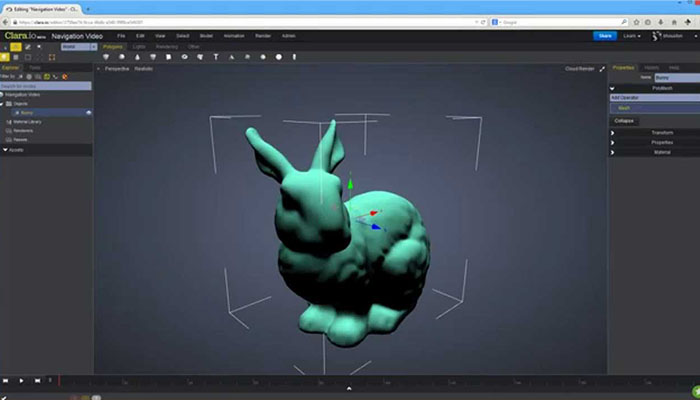Click the red timeline playhead marker
The image size is (700, 400).
click(x=59, y=381)
